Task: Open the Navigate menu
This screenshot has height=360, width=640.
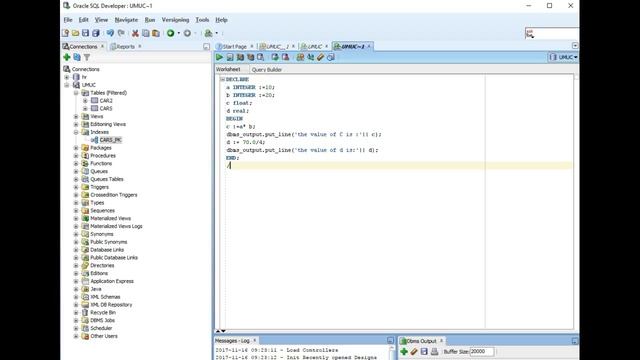Action: (126, 20)
